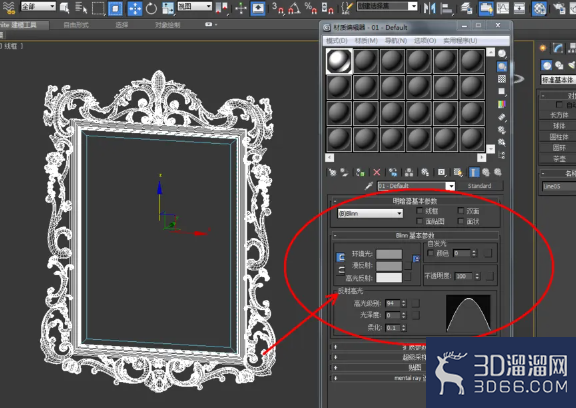The height and width of the screenshot is (408, 576).
Task: Click the 圆柱体 cylinder primitive button
Action: (559, 137)
